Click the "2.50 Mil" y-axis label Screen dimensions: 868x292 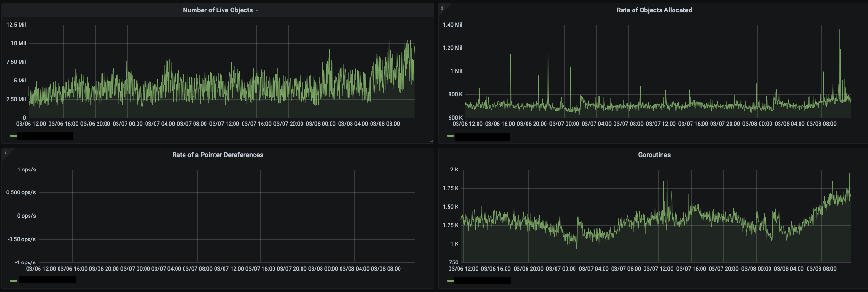(x=16, y=99)
